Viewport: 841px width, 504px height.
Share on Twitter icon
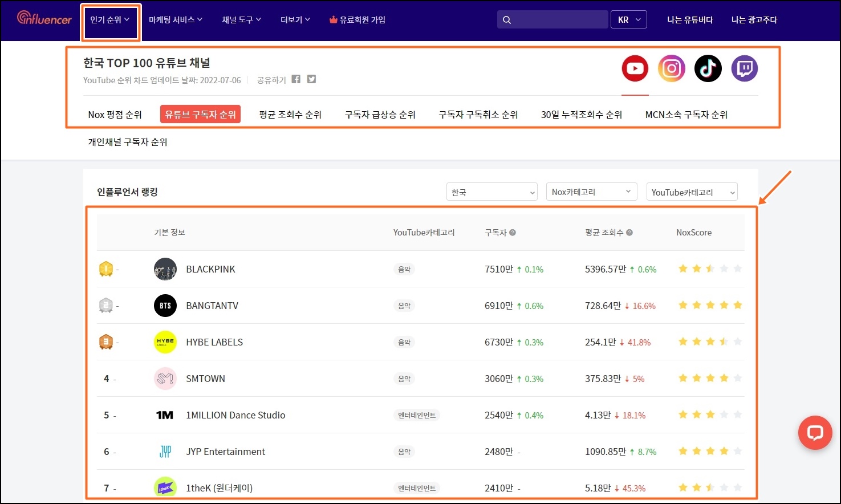click(x=311, y=79)
